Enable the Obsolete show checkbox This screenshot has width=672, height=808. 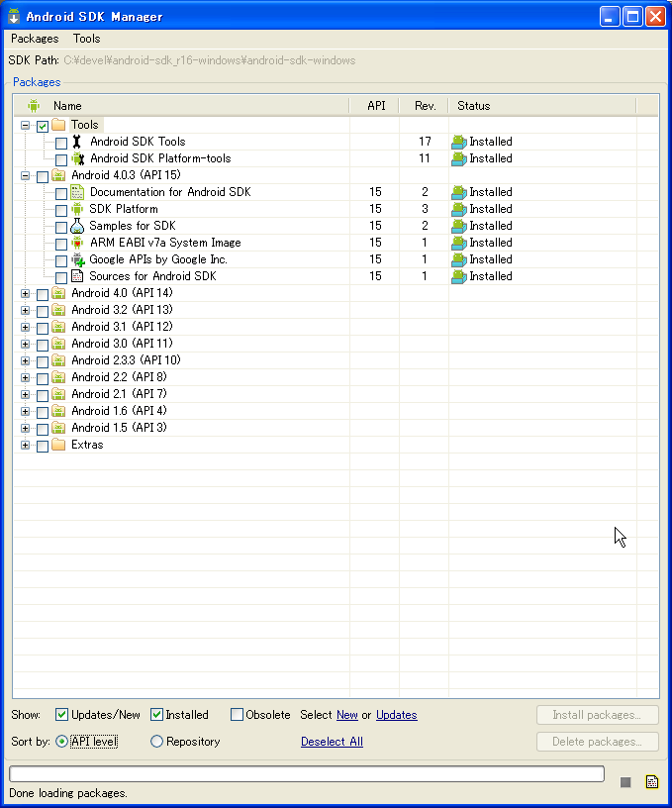[x=237, y=714]
